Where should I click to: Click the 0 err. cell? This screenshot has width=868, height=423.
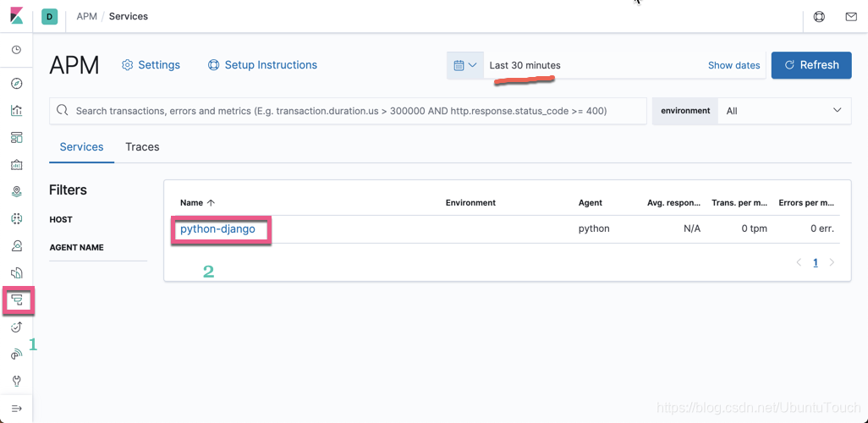[x=822, y=228]
